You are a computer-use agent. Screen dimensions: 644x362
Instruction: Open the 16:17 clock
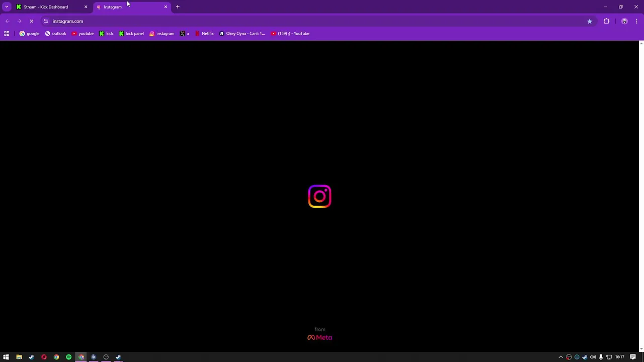[x=620, y=357]
